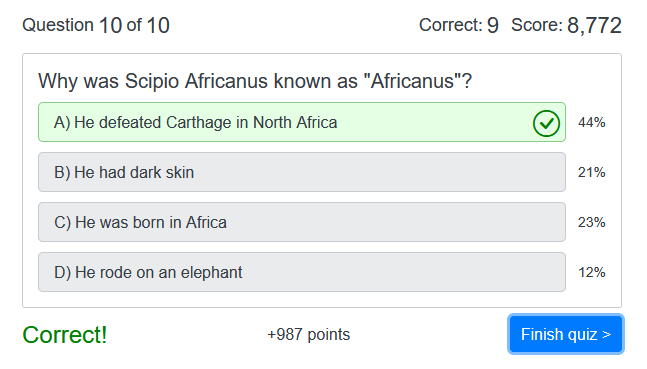Click the 44% statistic beside answer A
This screenshot has width=647, height=369.
(x=591, y=123)
